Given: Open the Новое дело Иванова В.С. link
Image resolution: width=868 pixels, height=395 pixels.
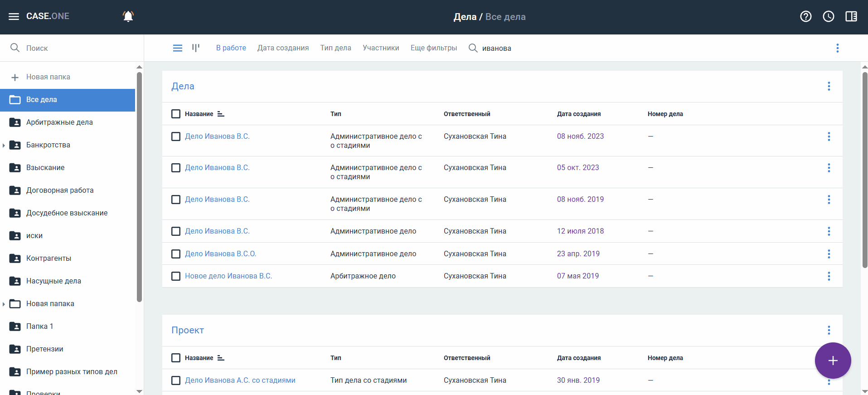Looking at the screenshot, I should coord(228,276).
